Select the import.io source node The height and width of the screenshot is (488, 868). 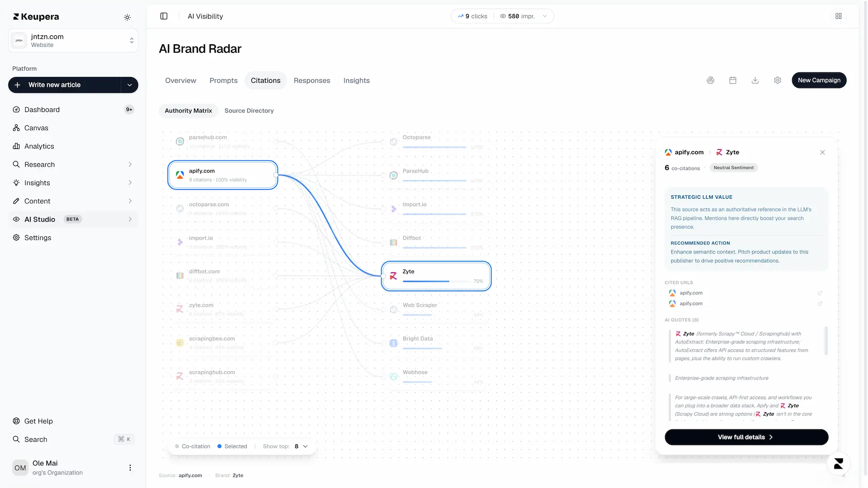pyautogui.click(x=222, y=242)
